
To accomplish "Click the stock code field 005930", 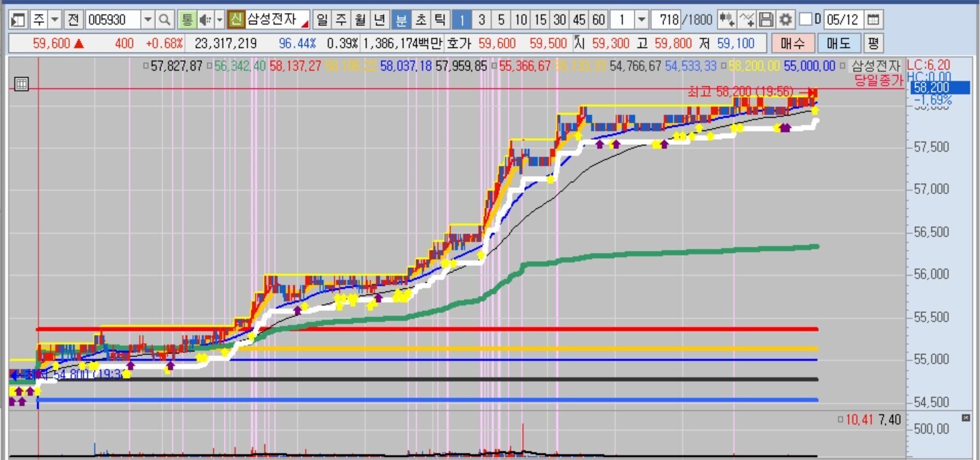I will point(111,19).
